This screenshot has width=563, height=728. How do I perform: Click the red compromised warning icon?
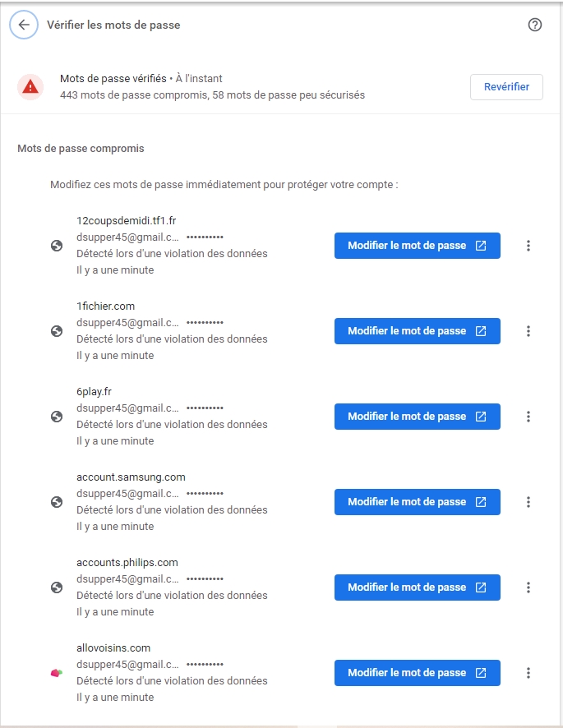pyautogui.click(x=30, y=86)
